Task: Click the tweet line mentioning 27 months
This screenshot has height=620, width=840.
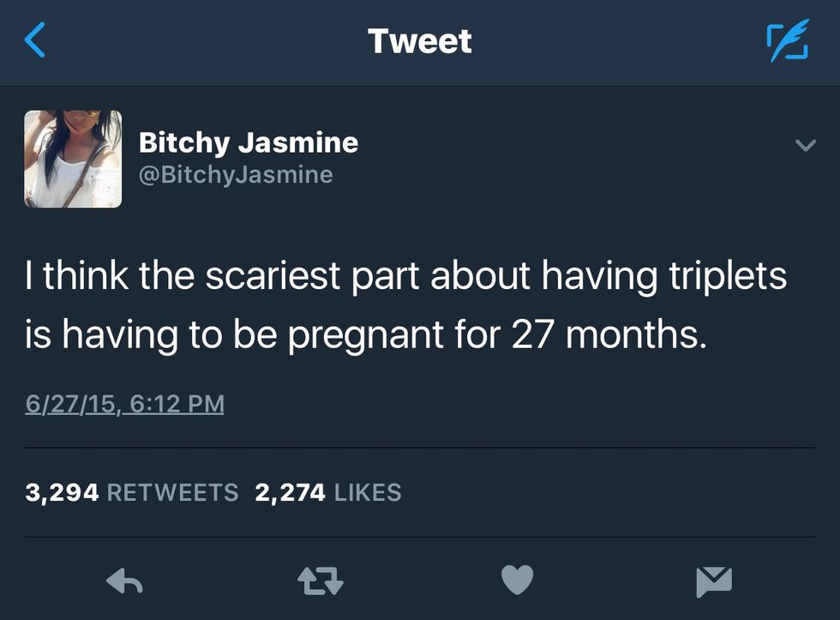Action: click(366, 334)
